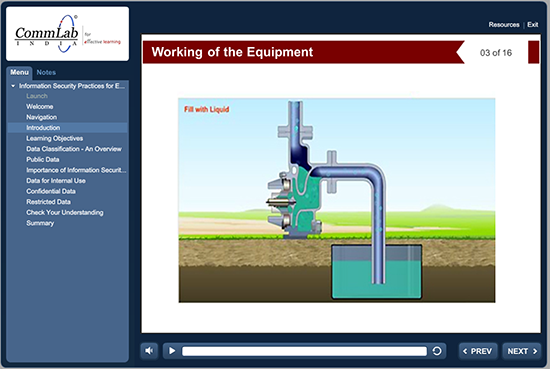
Task: Open the Resources link
Action: pos(504,25)
